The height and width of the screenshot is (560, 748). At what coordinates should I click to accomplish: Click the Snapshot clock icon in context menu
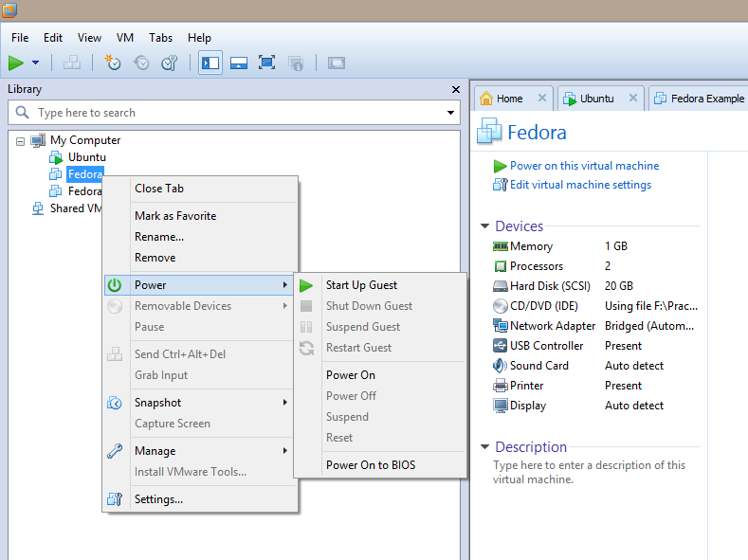pyautogui.click(x=115, y=404)
